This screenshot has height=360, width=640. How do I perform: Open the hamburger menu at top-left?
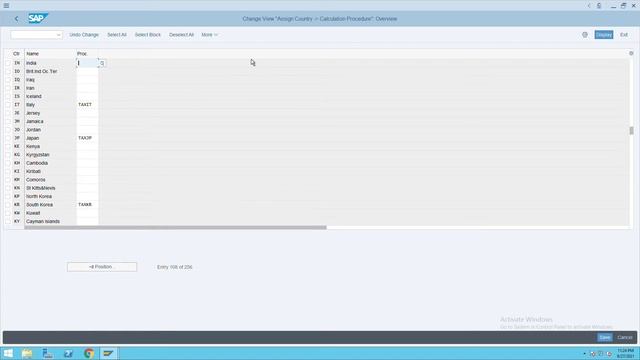[6, 6]
